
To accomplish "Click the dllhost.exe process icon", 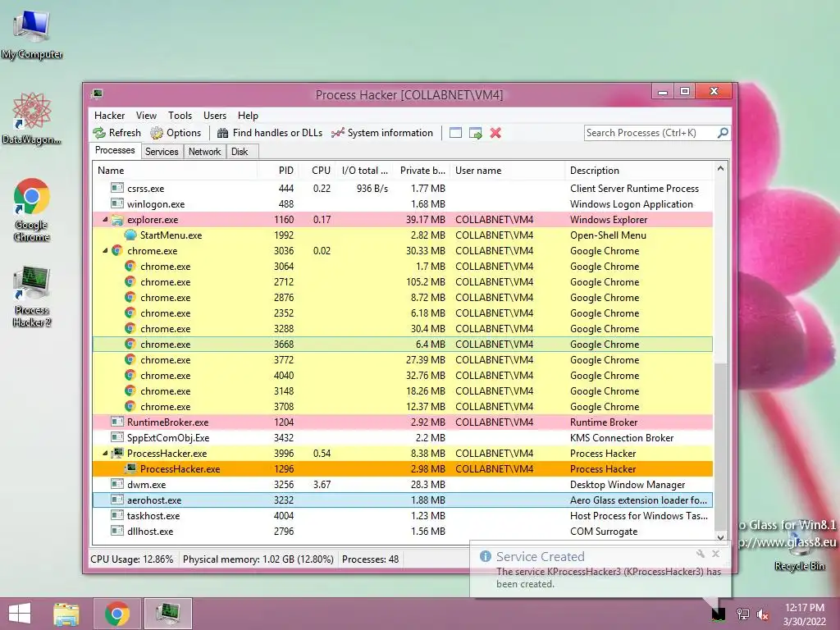I will click(x=116, y=531).
